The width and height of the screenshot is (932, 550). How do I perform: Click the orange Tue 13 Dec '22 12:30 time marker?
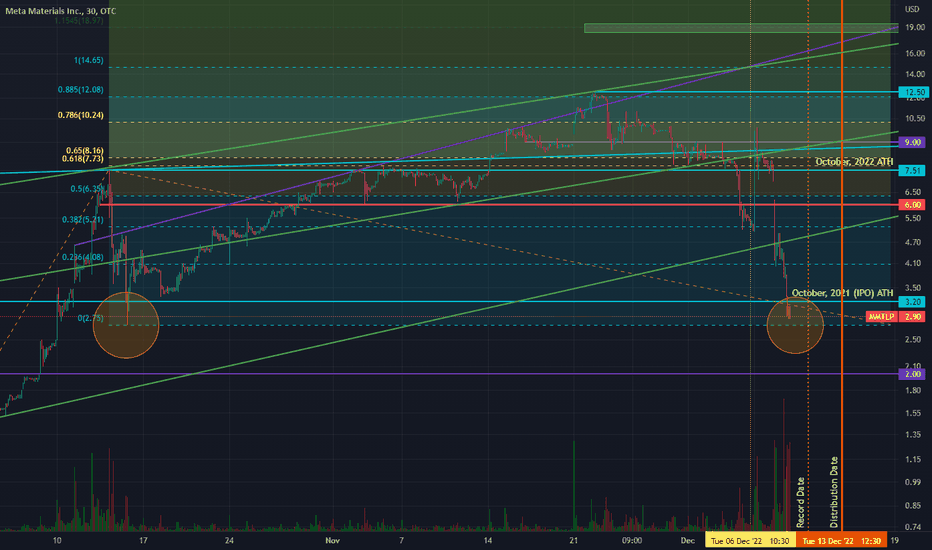(841, 540)
